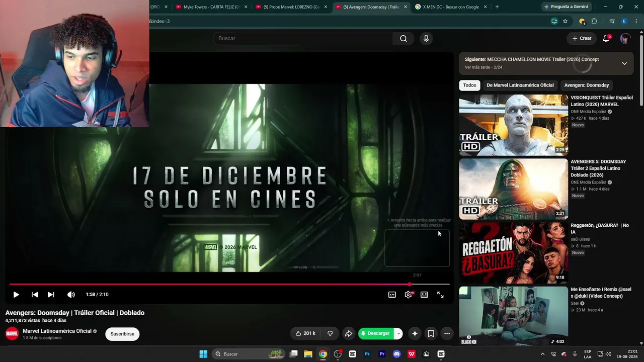Share the video via arrow icon
This screenshot has height=362, width=644.
point(348,333)
